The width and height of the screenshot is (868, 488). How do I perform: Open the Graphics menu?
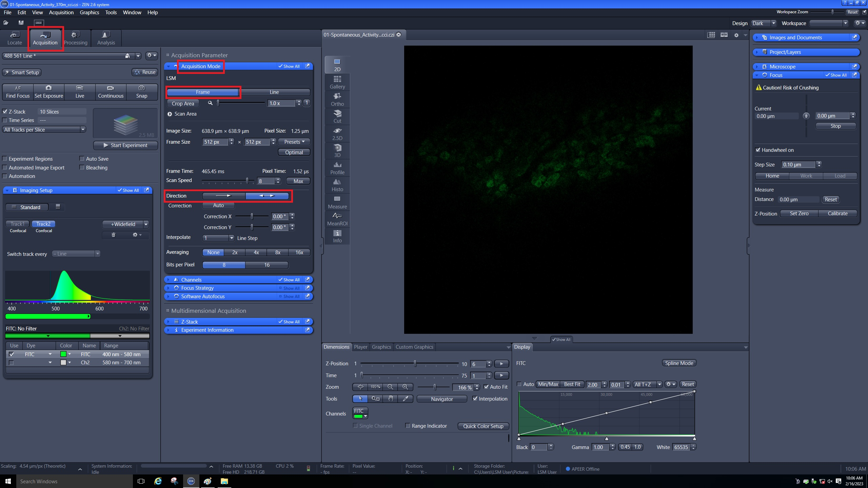89,12
